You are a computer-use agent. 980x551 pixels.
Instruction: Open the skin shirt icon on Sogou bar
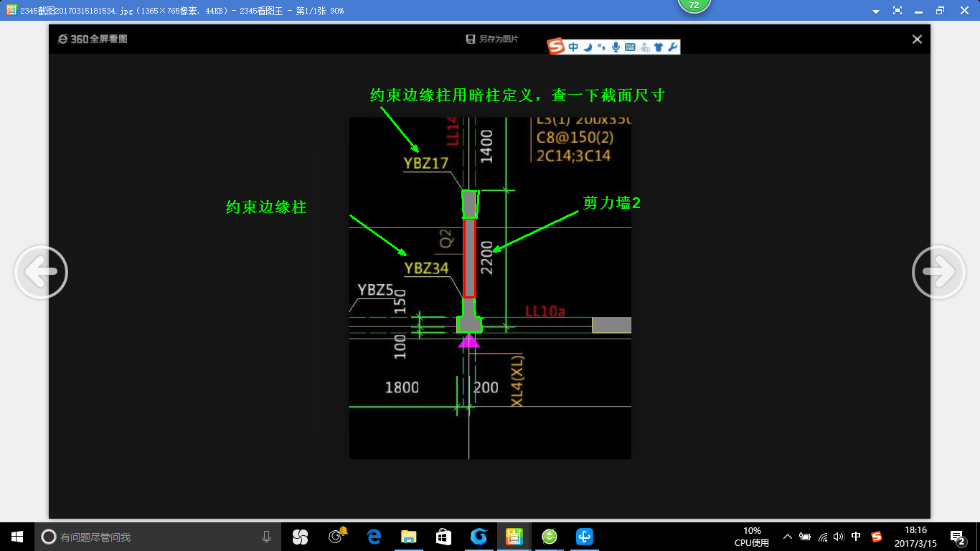[659, 47]
